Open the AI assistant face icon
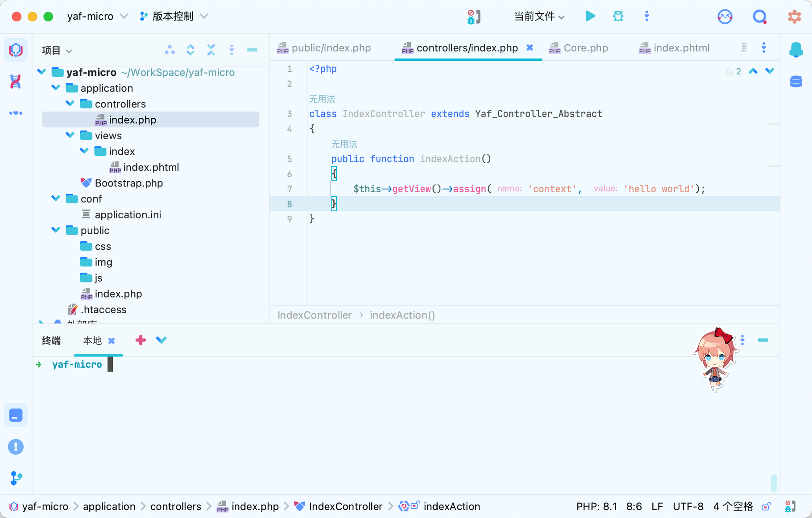 (725, 17)
